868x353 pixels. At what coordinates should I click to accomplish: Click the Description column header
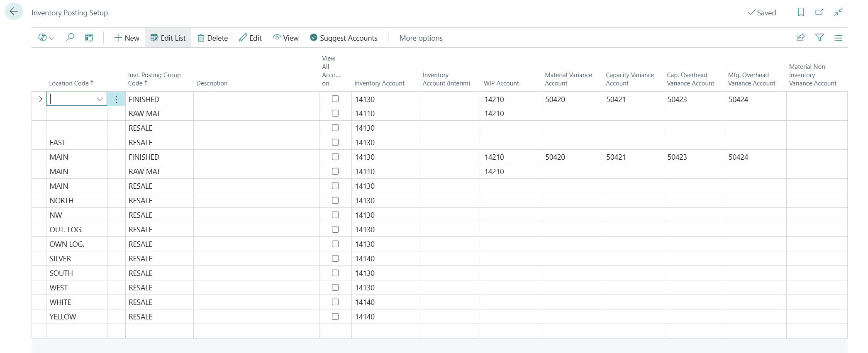[x=212, y=83]
